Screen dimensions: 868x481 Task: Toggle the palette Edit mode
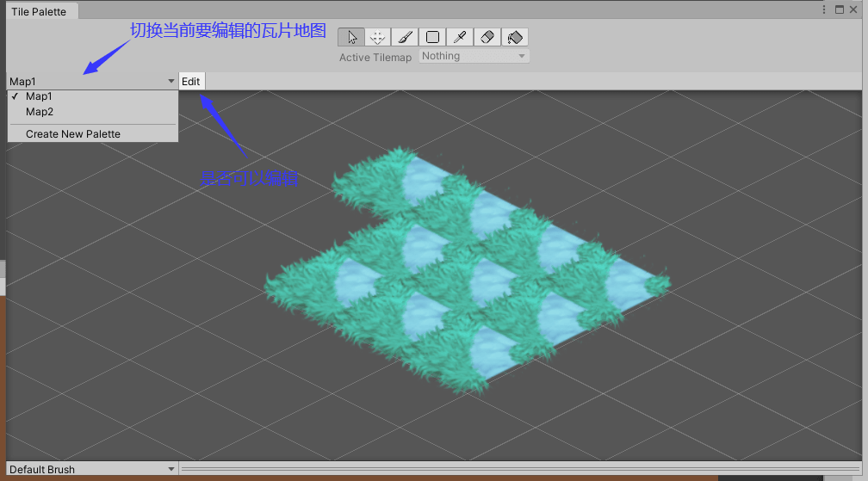click(191, 81)
